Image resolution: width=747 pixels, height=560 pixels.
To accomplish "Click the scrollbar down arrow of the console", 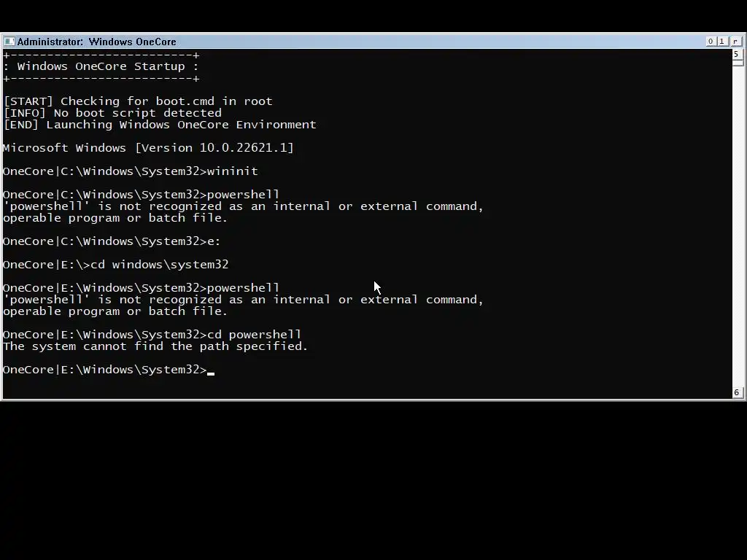I will (737, 392).
